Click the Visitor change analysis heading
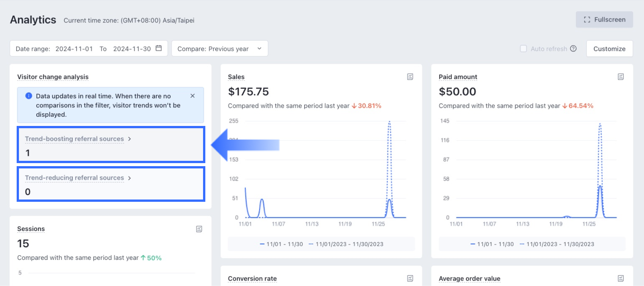The image size is (644, 286). (x=53, y=77)
